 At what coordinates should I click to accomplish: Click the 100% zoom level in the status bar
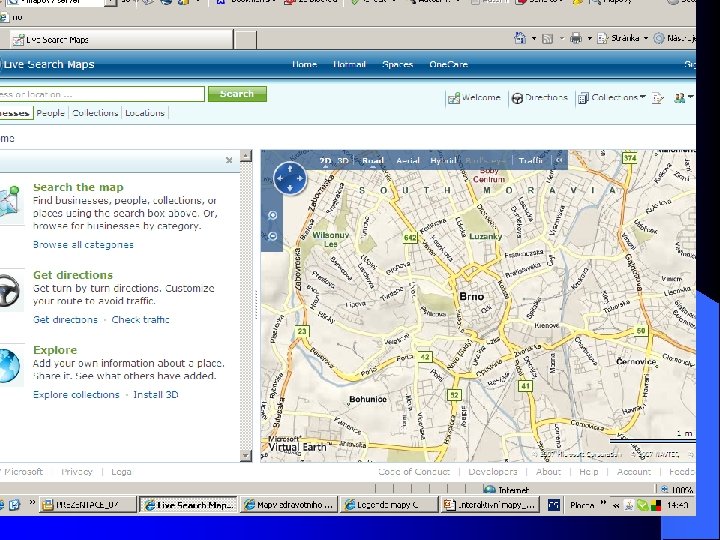coord(677,489)
